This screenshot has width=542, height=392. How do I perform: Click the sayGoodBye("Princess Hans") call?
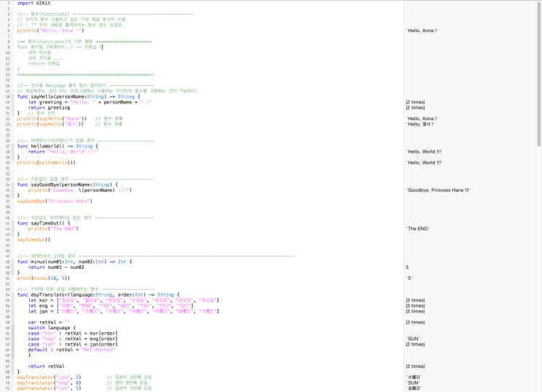pos(55,201)
